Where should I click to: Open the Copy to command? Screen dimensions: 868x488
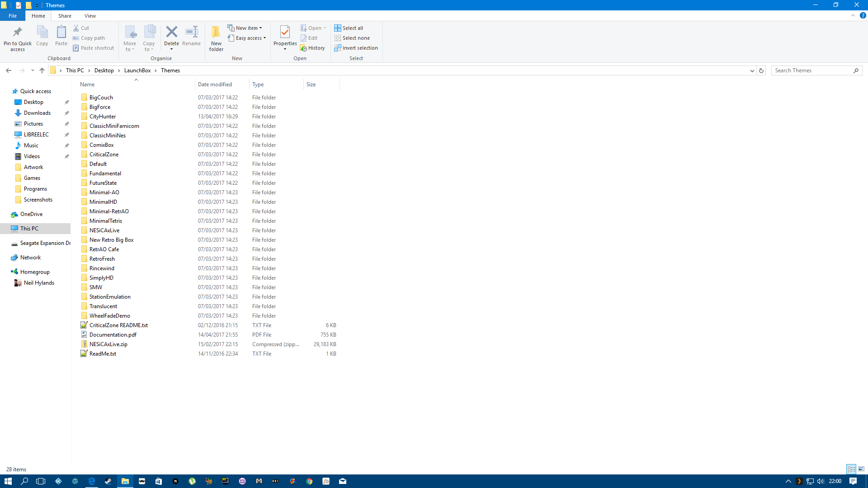149,38
